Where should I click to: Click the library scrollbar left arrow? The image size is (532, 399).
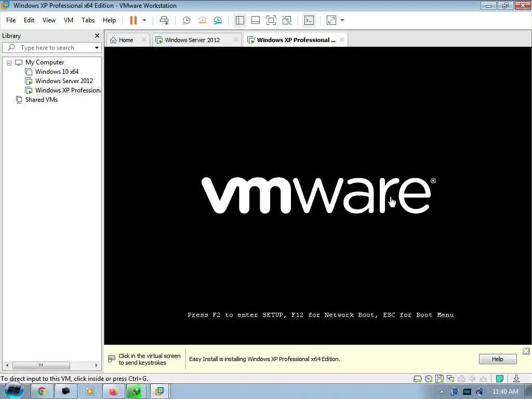point(7,365)
